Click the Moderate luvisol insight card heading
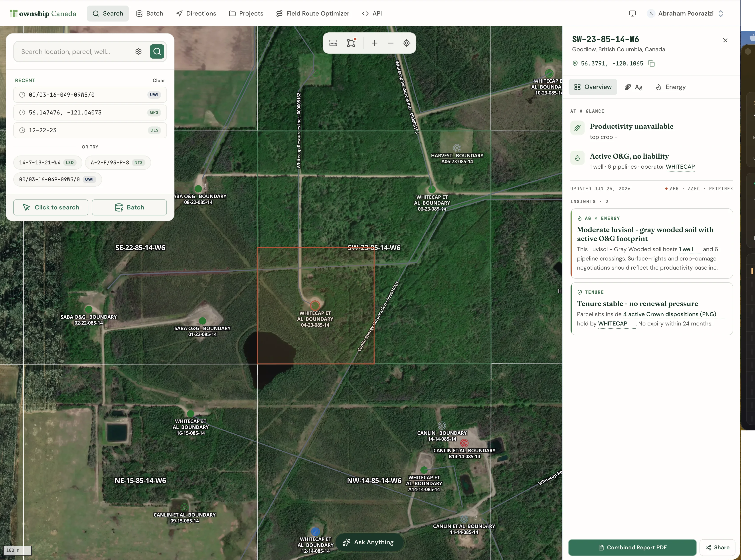 click(645, 234)
